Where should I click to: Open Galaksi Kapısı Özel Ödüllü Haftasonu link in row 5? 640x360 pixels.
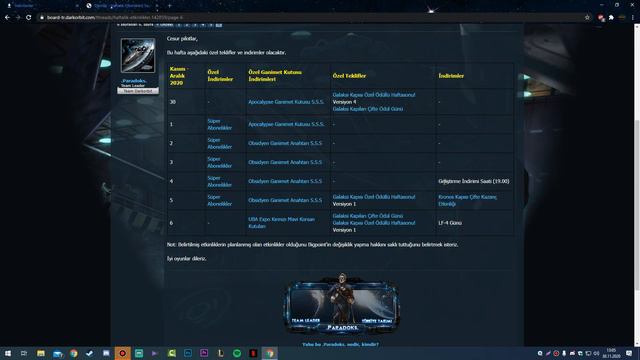pyautogui.click(x=374, y=197)
